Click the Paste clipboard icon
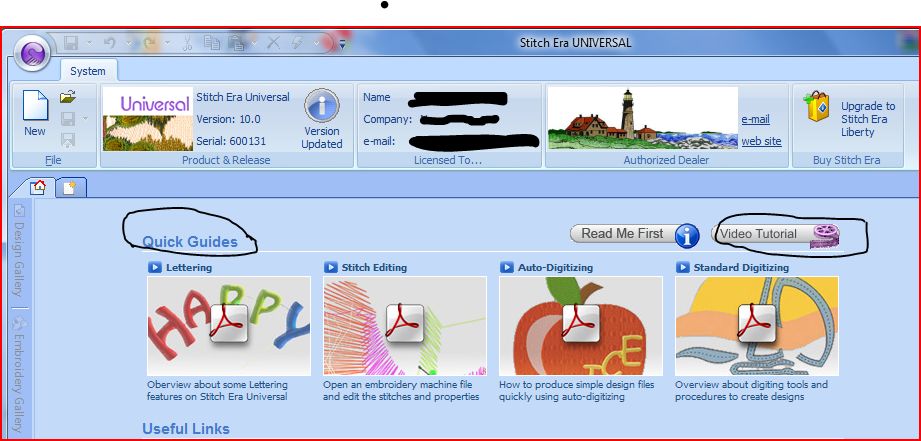The width and height of the screenshot is (921, 441). pos(236,43)
